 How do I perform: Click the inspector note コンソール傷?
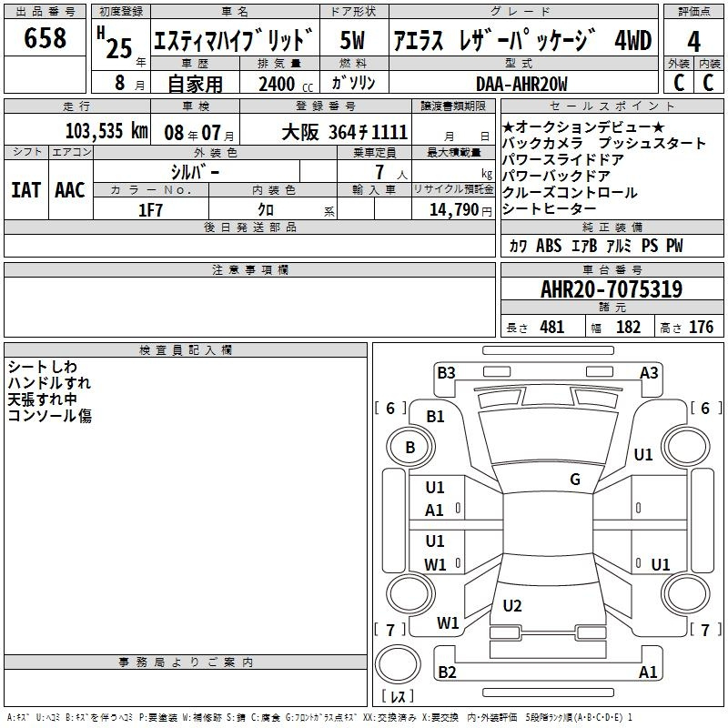tap(49, 416)
